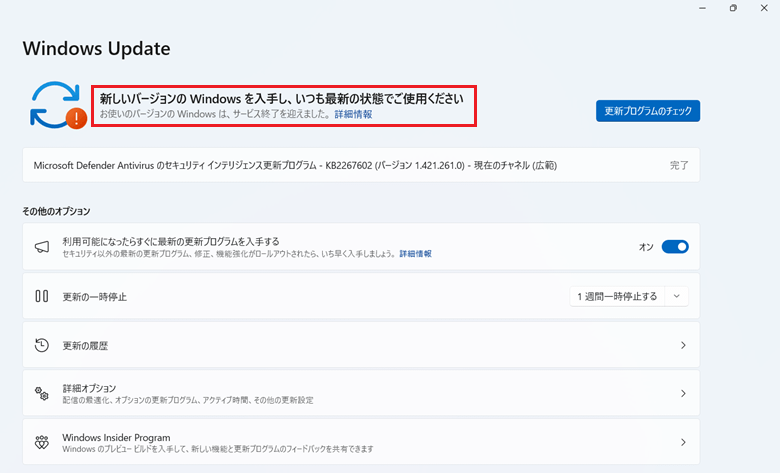Image resolution: width=780 pixels, height=473 pixels.
Task: Open the 1 週間一時停止する dropdown arrow
Action: (x=677, y=296)
